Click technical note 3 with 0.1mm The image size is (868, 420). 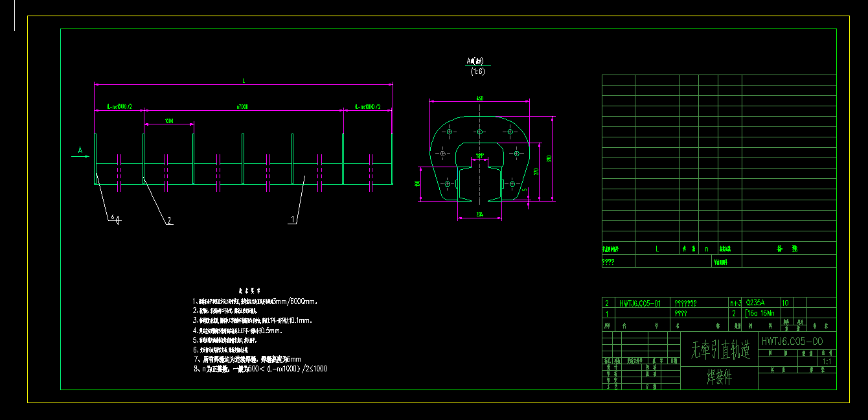click(253, 320)
